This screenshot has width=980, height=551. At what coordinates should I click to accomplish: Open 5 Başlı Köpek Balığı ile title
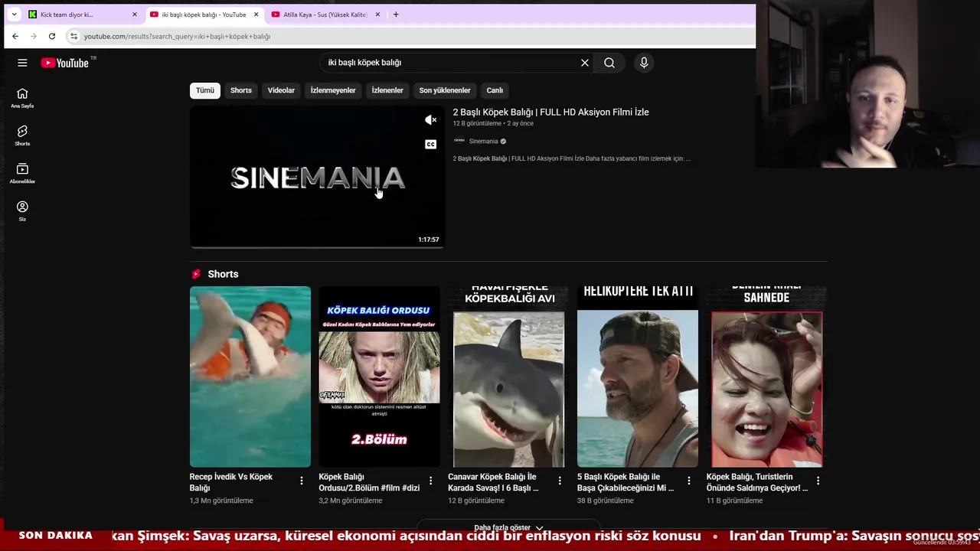tap(626, 482)
